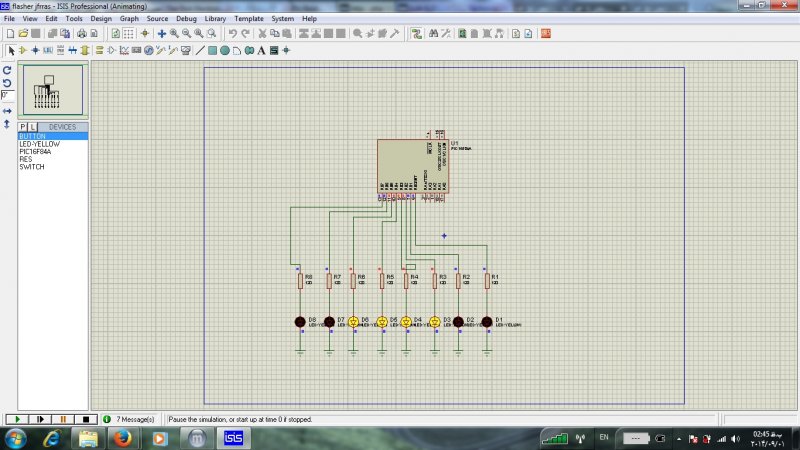800x450 pixels.
Task: Select the Voltage Probe Mode tool
Action: click(161, 51)
